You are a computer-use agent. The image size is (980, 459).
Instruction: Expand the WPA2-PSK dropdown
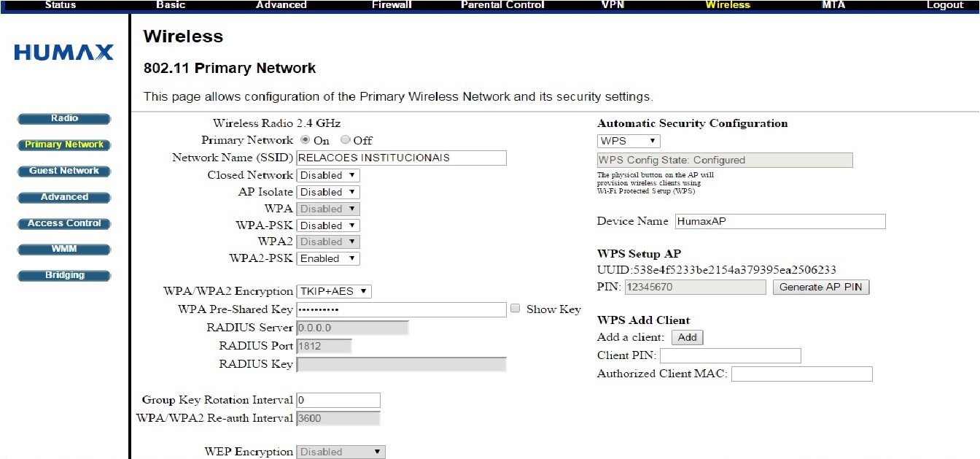[328, 258]
